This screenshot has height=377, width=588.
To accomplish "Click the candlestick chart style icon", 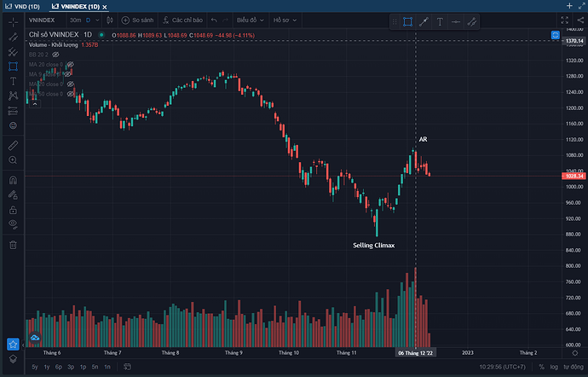I will click(110, 19).
